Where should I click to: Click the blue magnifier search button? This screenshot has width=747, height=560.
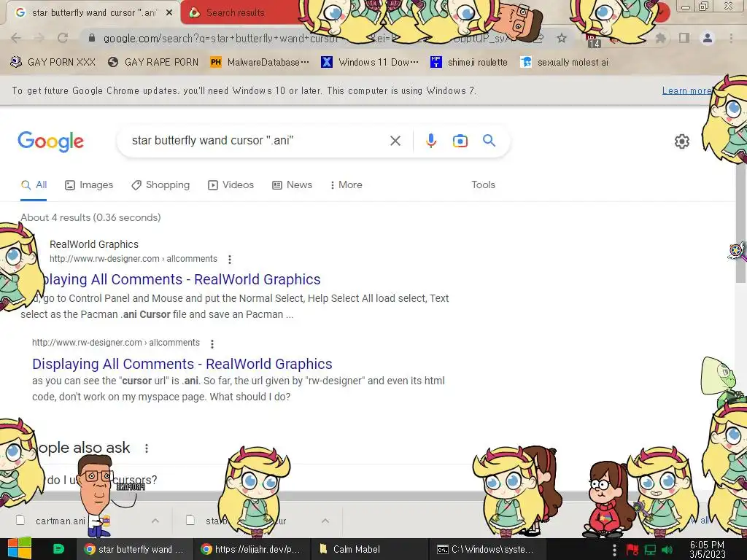(489, 141)
